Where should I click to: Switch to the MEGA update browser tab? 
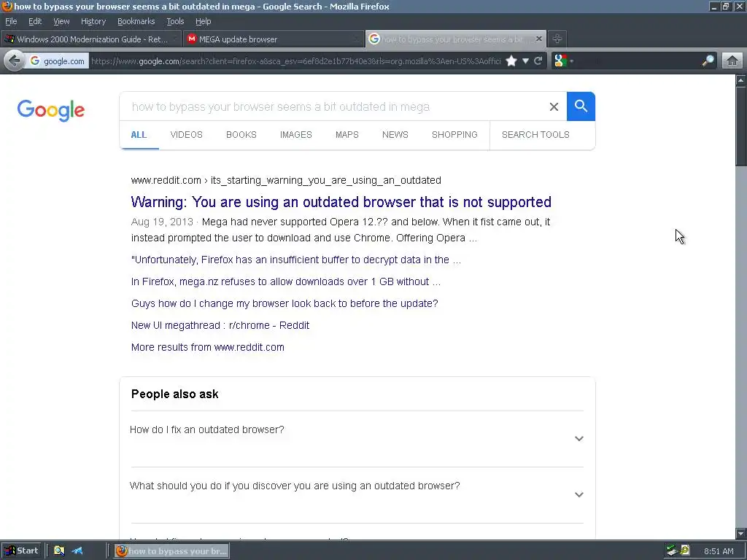(273, 39)
